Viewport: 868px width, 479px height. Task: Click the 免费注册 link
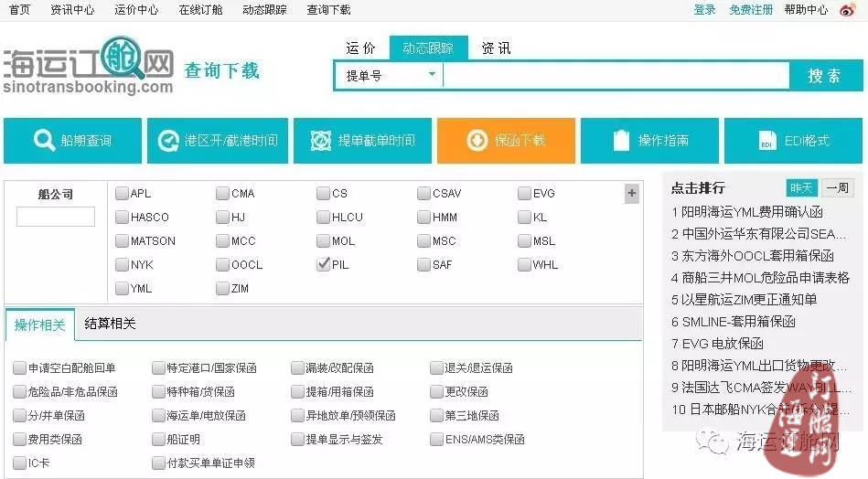click(x=751, y=9)
